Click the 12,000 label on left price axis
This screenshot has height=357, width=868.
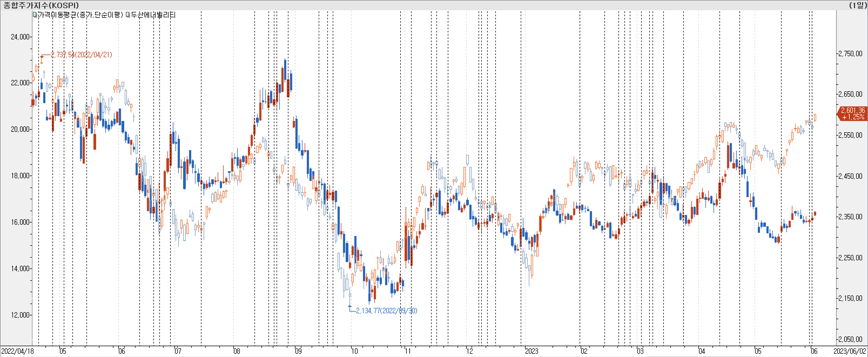coord(20,315)
